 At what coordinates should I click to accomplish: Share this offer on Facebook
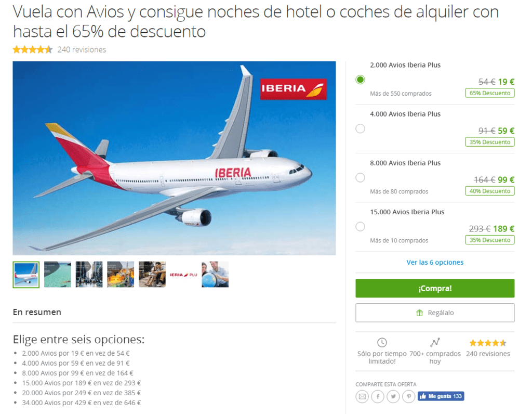pyautogui.click(x=378, y=396)
